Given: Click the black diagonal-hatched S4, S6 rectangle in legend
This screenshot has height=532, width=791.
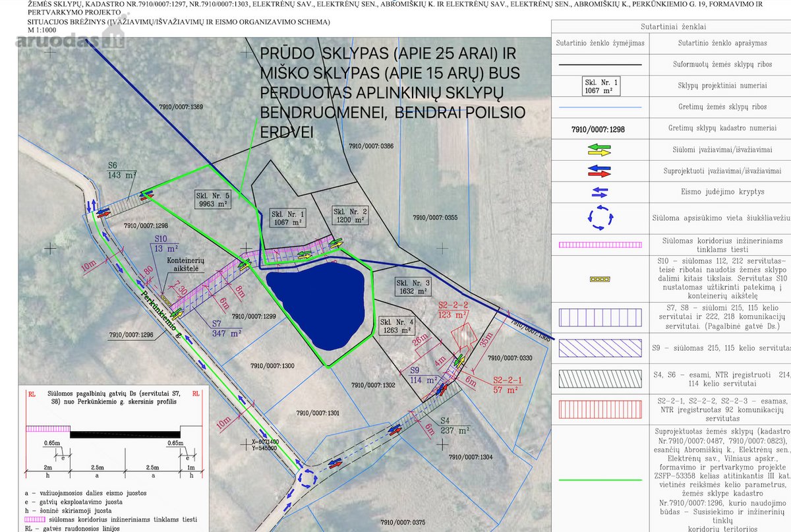Looking at the screenshot, I should (x=599, y=378).
